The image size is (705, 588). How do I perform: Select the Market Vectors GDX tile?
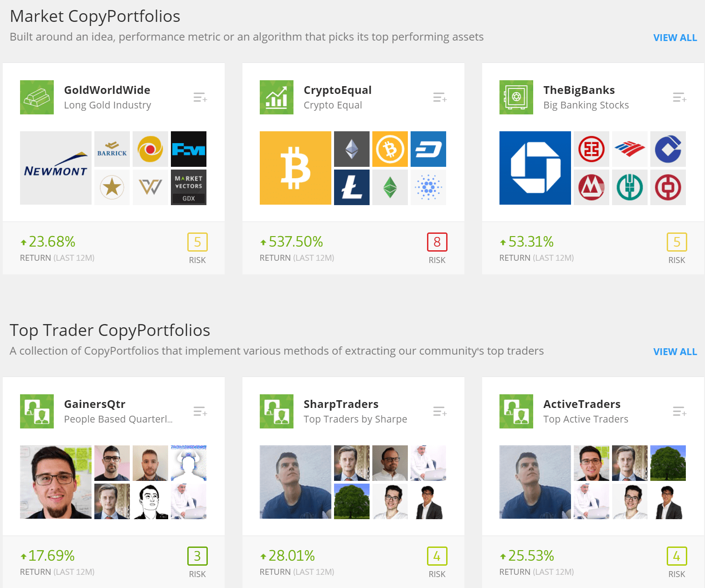(x=189, y=187)
